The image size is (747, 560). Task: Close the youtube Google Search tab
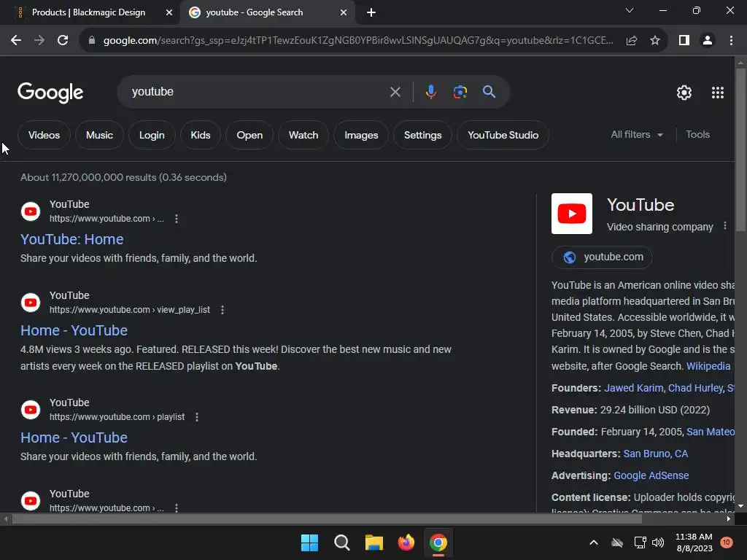click(x=344, y=12)
